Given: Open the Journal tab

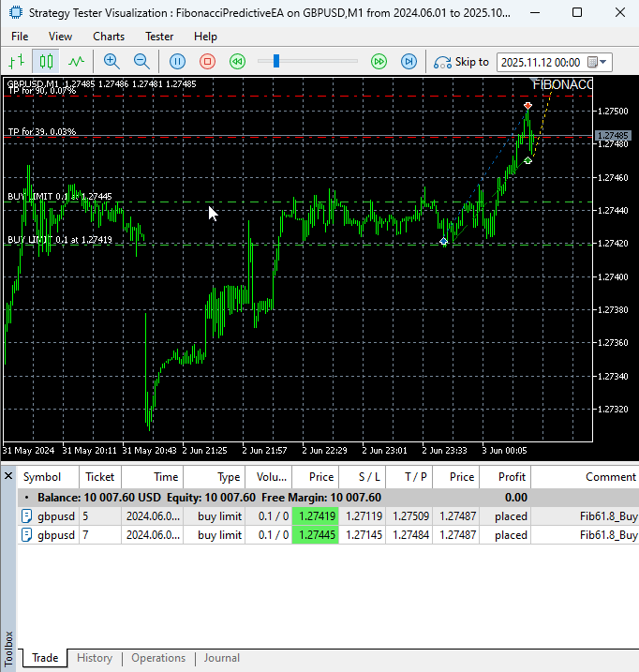Looking at the screenshot, I should click(221, 658).
